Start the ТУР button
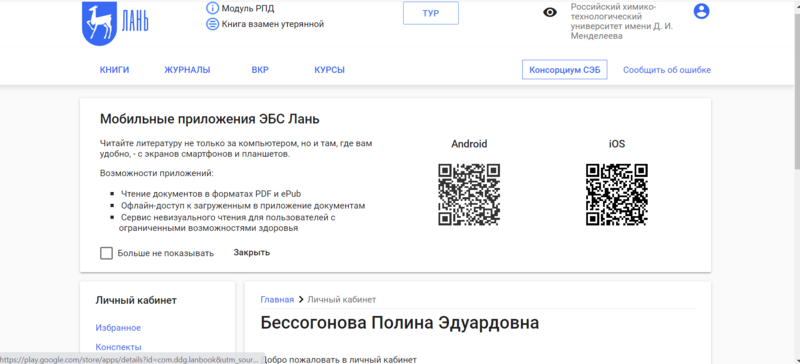Screen dimensions: 800x364 (431, 13)
